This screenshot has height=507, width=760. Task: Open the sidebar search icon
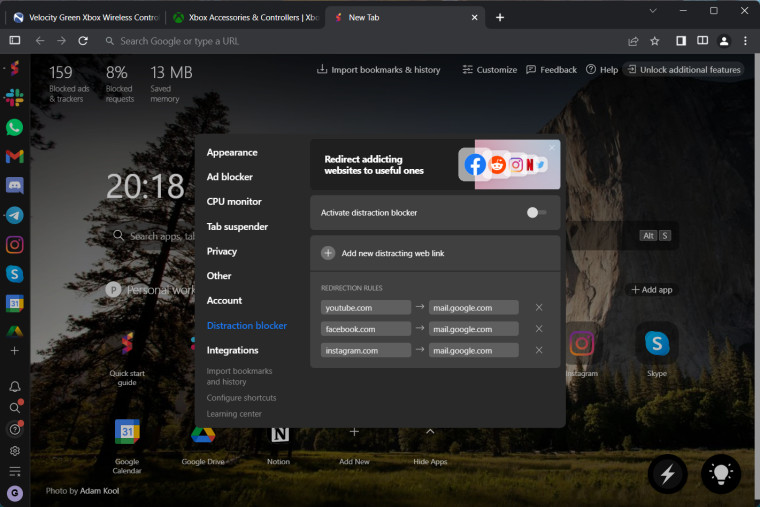click(x=15, y=407)
